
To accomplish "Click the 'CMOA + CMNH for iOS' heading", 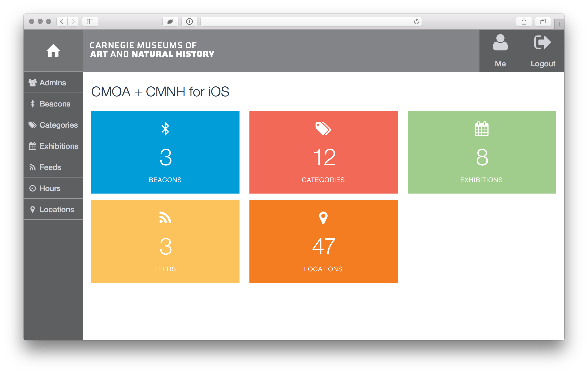I will pyautogui.click(x=160, y=92).
